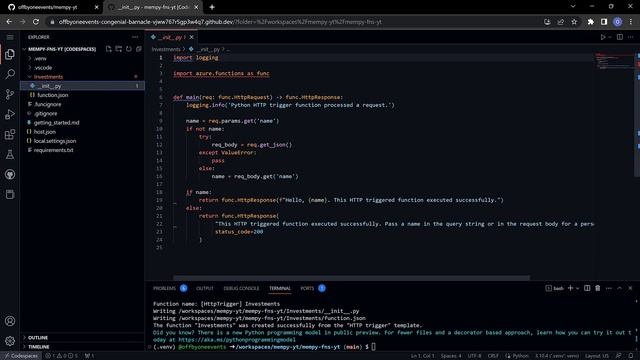Viewport: 640px width, 360px height.
Task: Create a new folder in Explorer
Action: pos(119,49)
